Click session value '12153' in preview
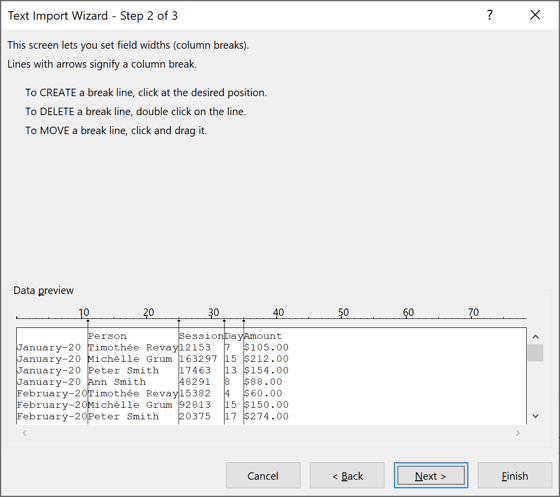Viewport: 560px width, 497px height. 195,347
